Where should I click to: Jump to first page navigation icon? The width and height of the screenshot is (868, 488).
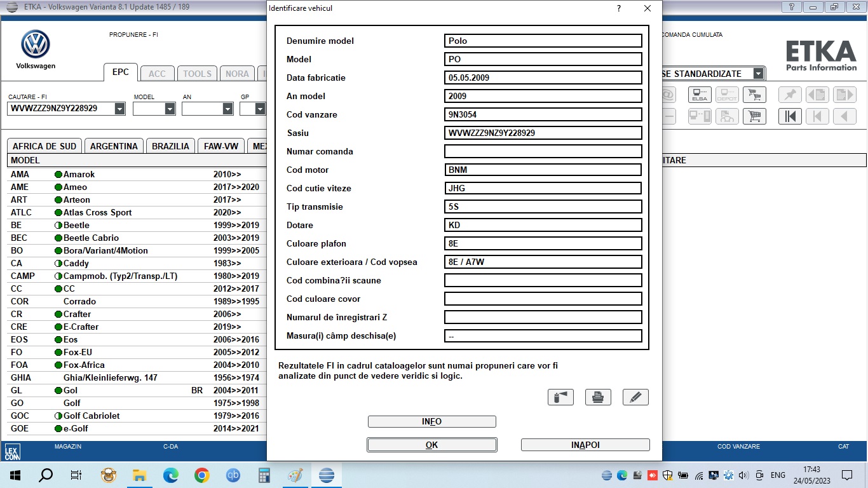pos(790,116)
